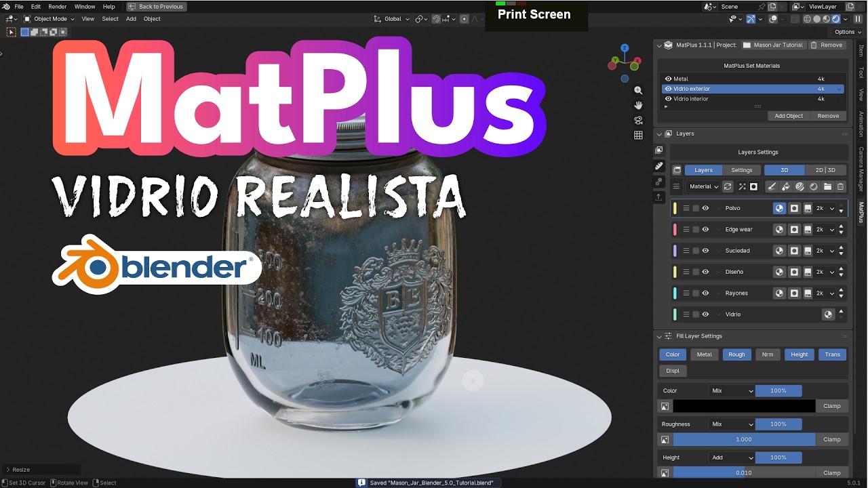
Task: Click the Scene name field
Action: (x=739, y=6)
